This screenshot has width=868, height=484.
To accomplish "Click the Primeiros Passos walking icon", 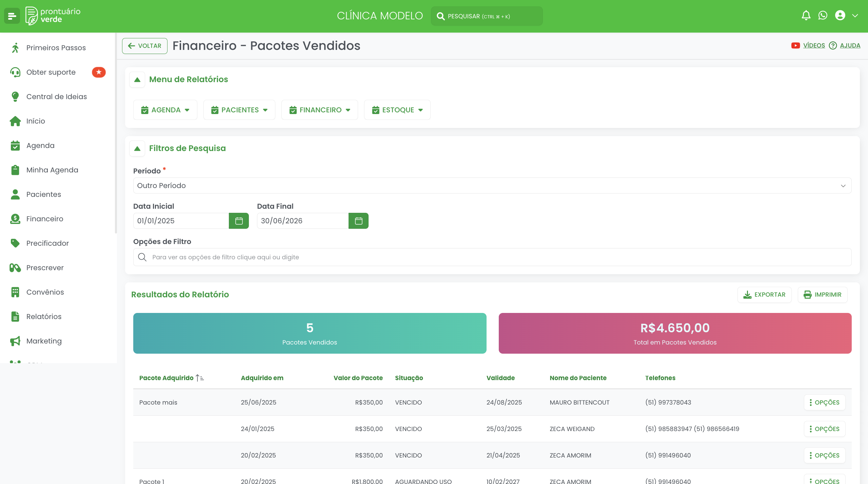I will (x=15, y=48).
